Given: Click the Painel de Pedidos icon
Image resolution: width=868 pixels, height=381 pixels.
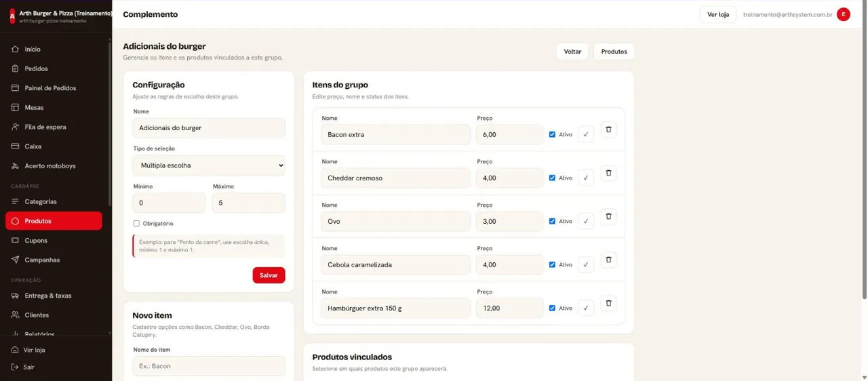Looking at the screenshot, I should 15,88.
